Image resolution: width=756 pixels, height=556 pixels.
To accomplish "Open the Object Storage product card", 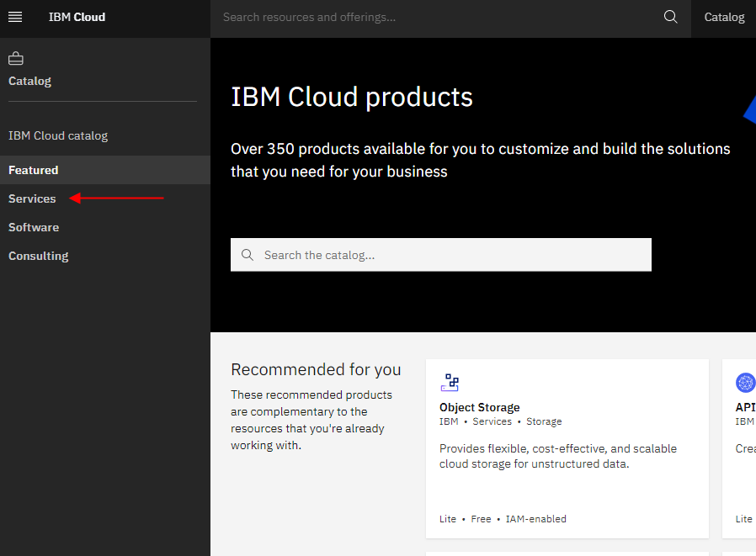I will 567,448.
